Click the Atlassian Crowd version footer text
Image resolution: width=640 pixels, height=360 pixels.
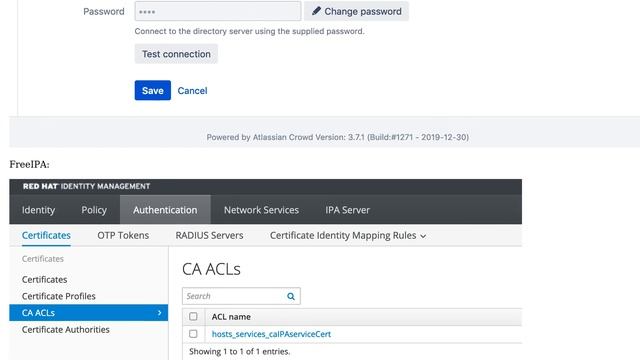(x=338, y=137)
